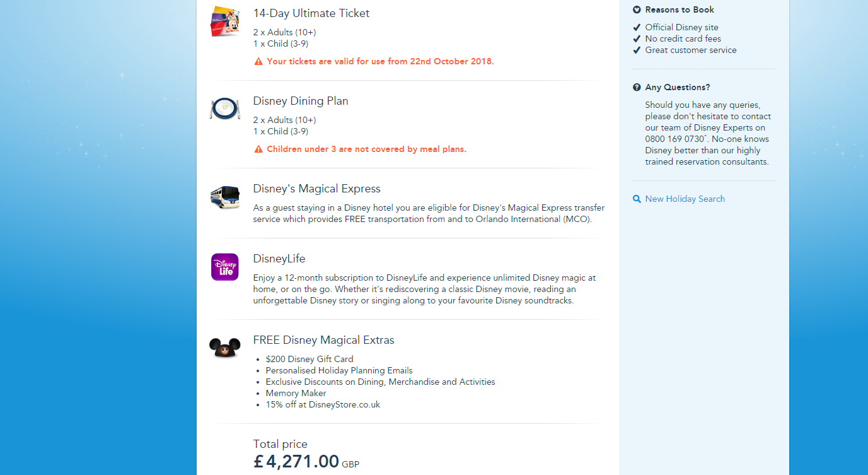Image resolution: width=868 pixels, height=475 pixels.
Task: Click the £4,271.00 total price amount
Action: click(297, 462)
